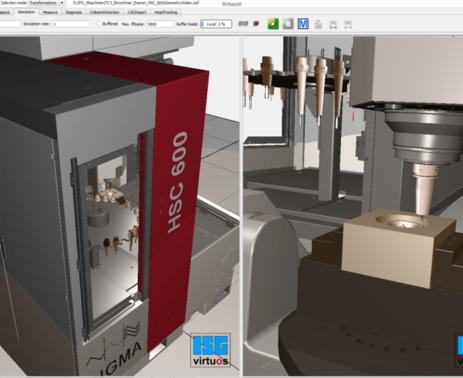Image resolution: width=463 pixels, height=378 pixels.
Task: Click the gray double-block icon beside Buffer loads
Action: (x=243, y=24)
